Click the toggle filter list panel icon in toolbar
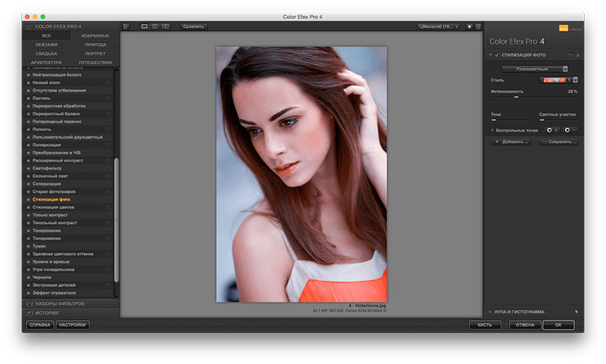 [x=126, y=26]
